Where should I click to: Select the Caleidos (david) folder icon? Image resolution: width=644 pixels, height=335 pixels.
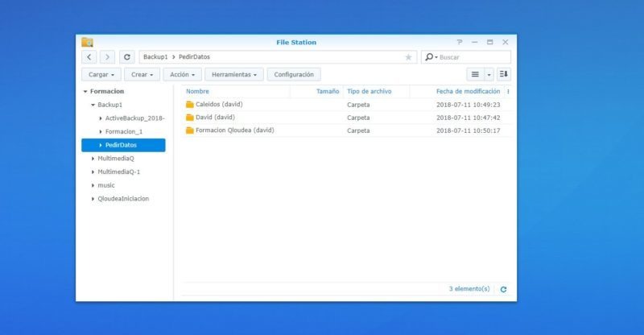[189, 105]
